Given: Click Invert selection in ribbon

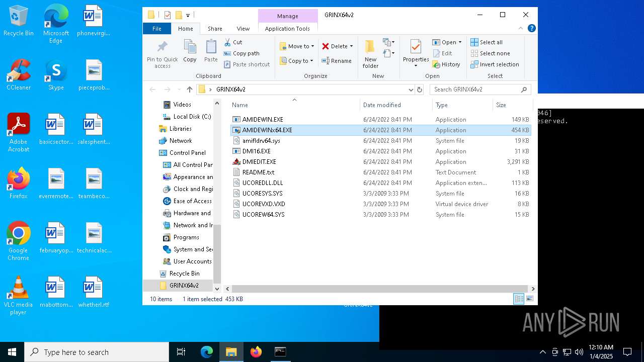Looking at the screenshot, I should [x=495, y=64].
